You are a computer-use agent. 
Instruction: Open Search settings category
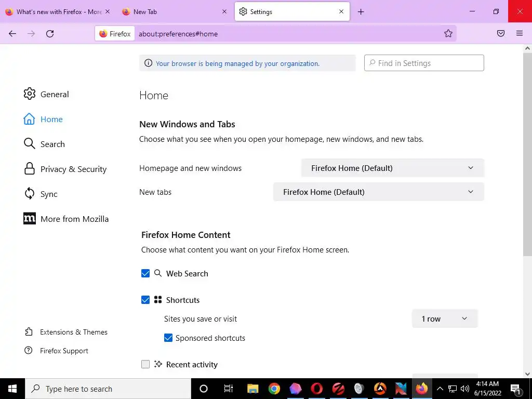point(44,144)
